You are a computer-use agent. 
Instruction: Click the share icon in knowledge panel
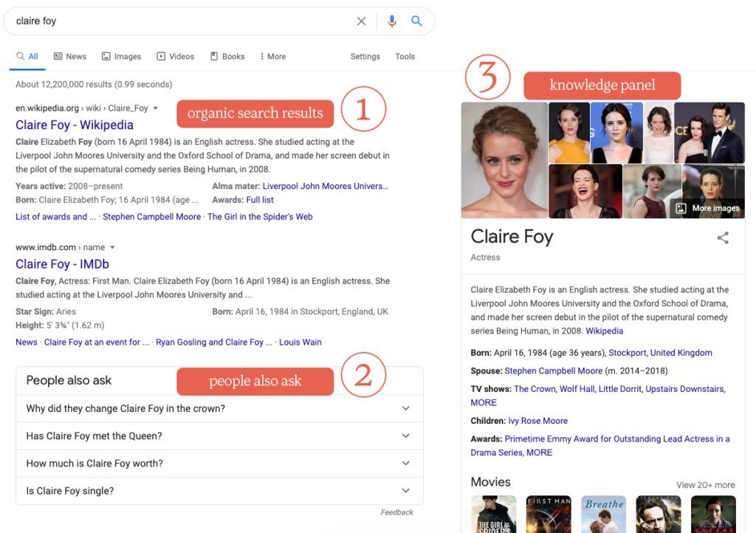723,238
